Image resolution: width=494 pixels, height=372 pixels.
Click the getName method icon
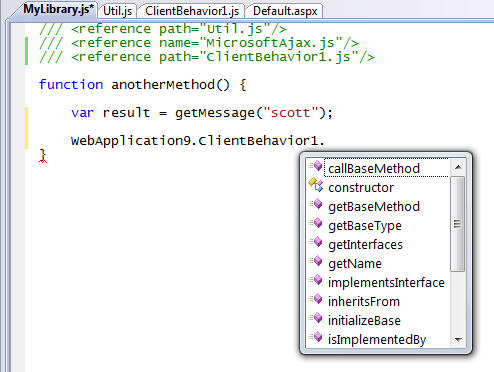pyautogui.click(x=316, y=261)
